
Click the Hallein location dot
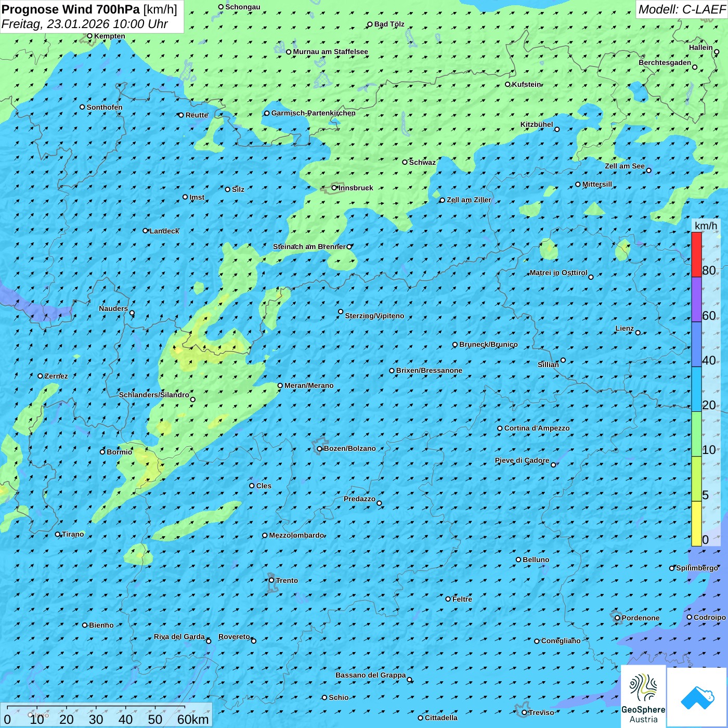pyautogui.click(x=717, y=51)
